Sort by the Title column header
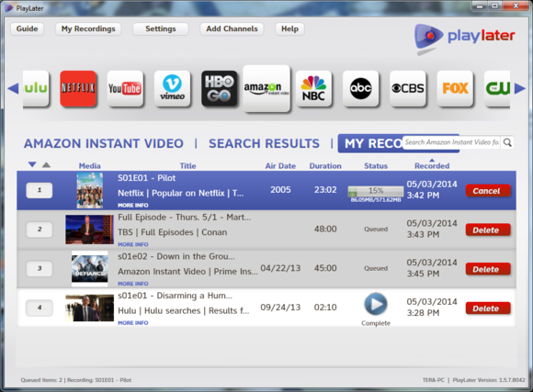The height and width of the screenshot is (392, 533). click(187, 166)
